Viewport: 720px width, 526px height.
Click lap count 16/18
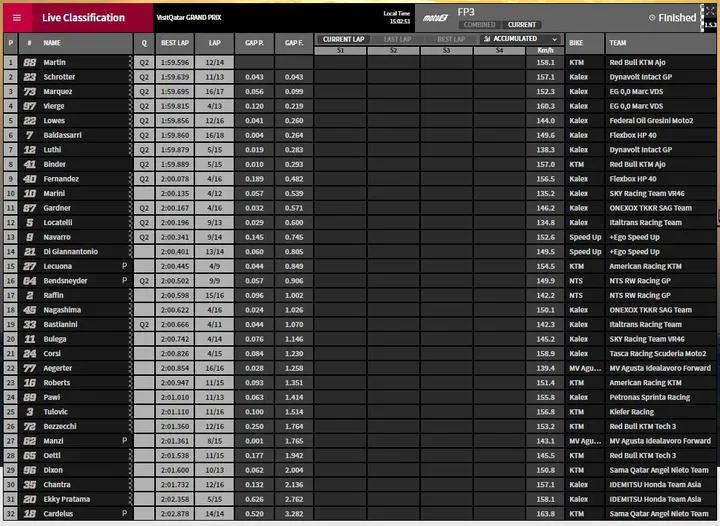(214, 135)
